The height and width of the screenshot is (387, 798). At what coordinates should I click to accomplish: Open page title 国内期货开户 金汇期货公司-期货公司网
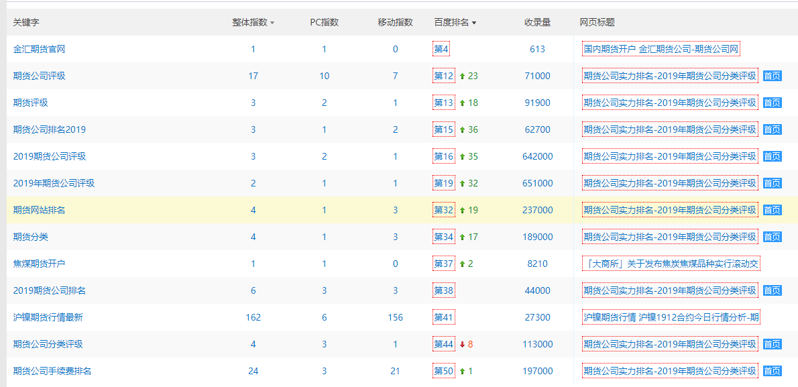tap(661, 49)
